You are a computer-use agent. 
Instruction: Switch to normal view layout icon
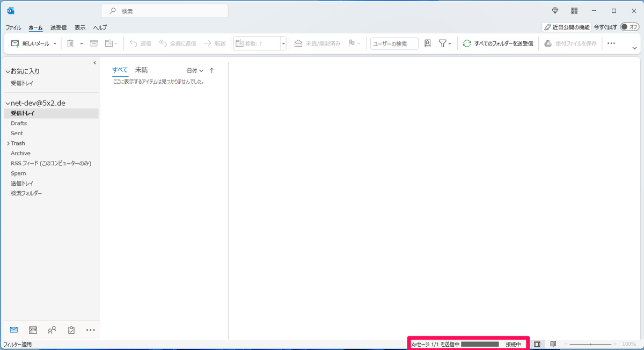coord(537,344)
